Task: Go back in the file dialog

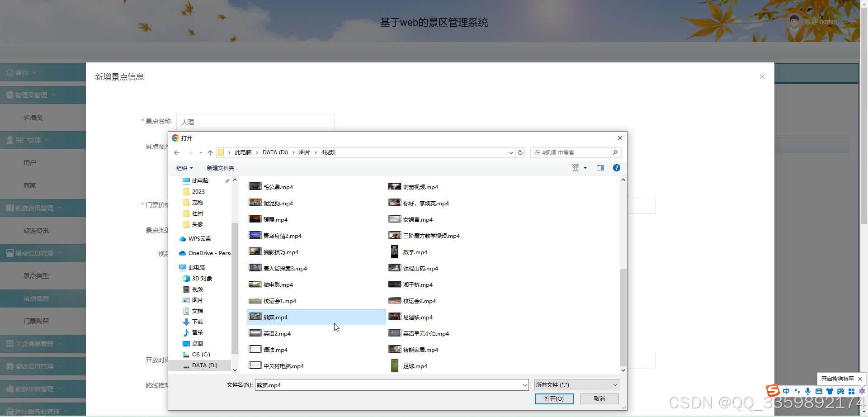Action: pyautogui.click(x=177, y=153)
